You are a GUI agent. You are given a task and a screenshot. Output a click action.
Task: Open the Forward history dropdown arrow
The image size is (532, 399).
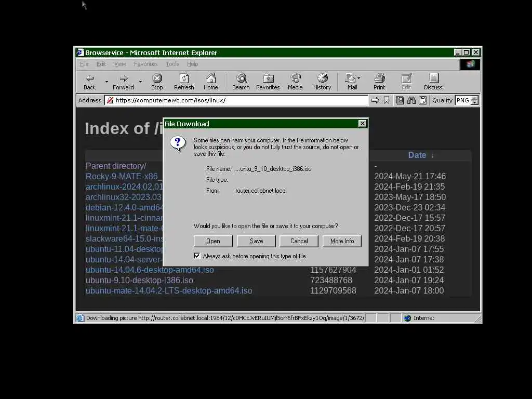tap(140, 82)
